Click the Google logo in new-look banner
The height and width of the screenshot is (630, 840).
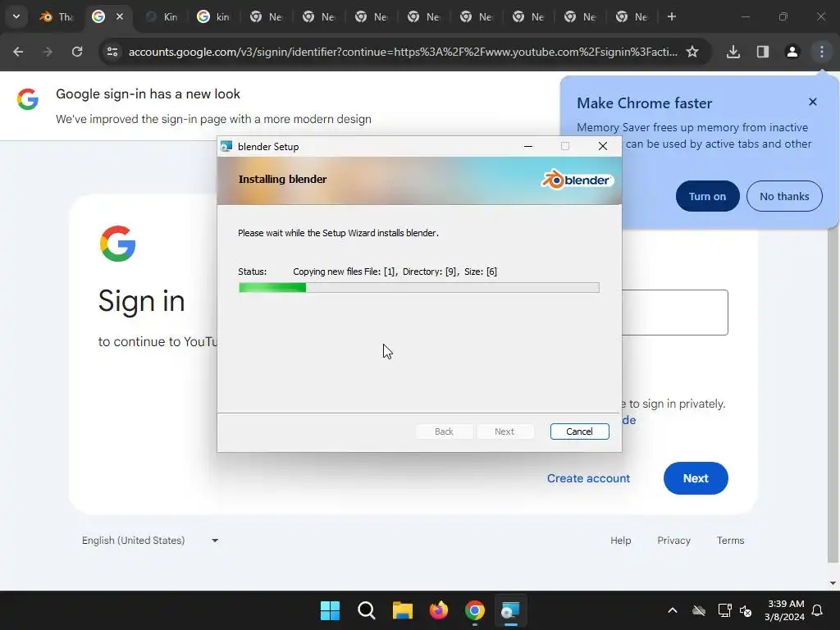point(28,99)
